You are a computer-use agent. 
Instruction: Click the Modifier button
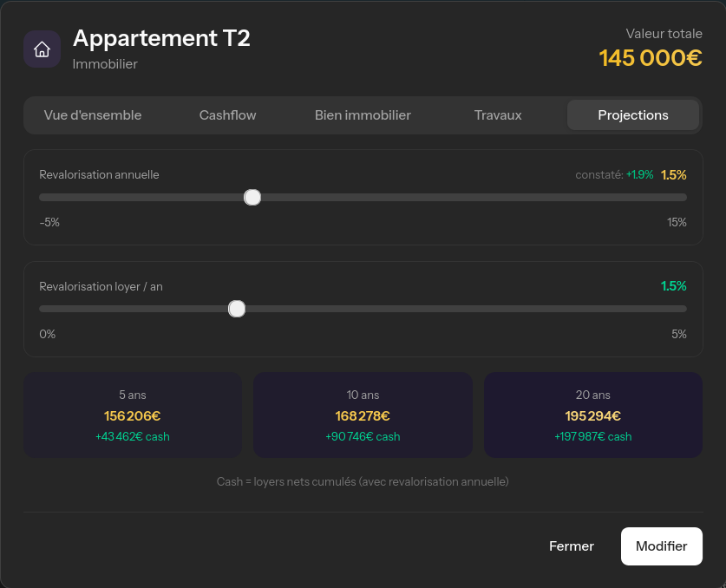click(x=661, y=546)
